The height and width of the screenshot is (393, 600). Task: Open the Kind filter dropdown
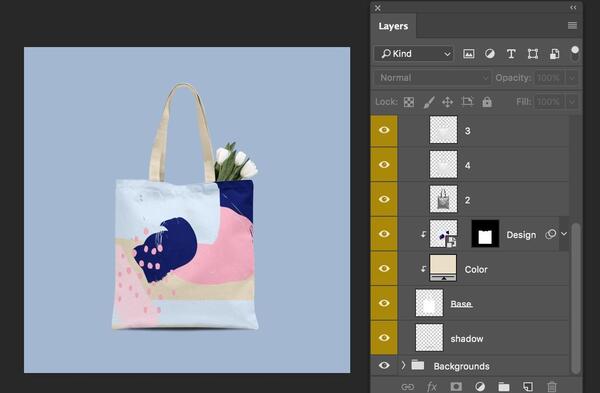click(x=414, y=54)
